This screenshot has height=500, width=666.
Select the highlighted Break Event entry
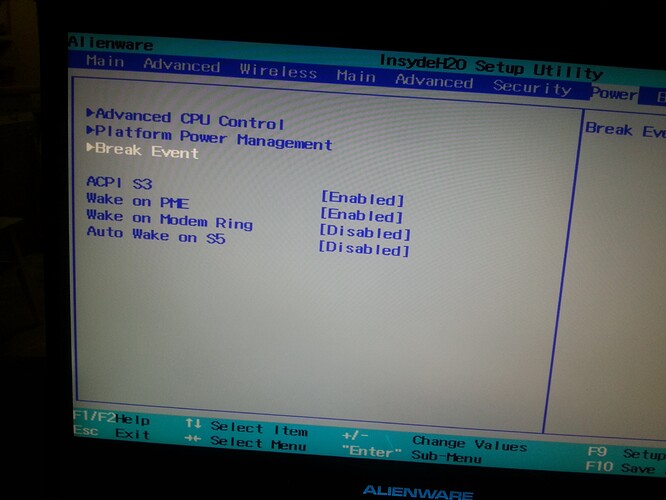click(146, 152)
